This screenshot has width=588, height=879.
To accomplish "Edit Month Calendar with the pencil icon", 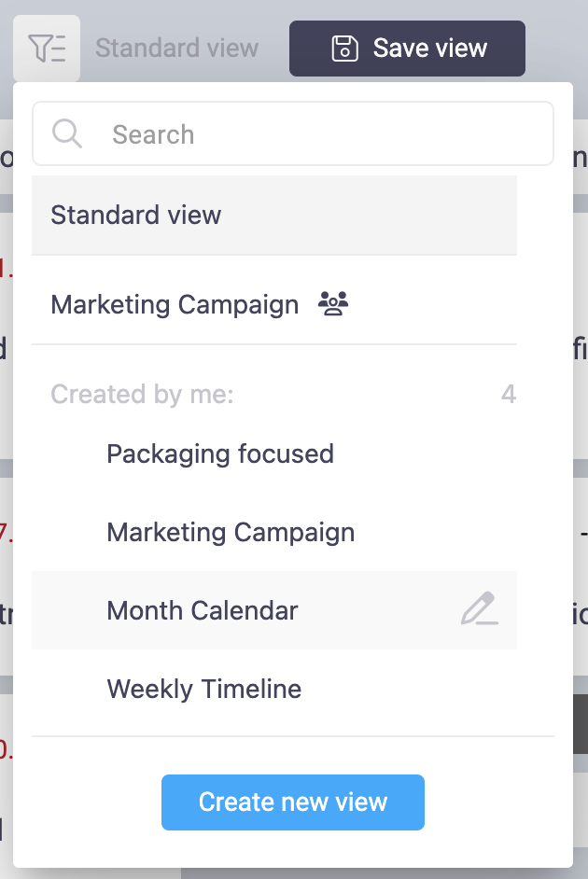I will click(479, 610).
